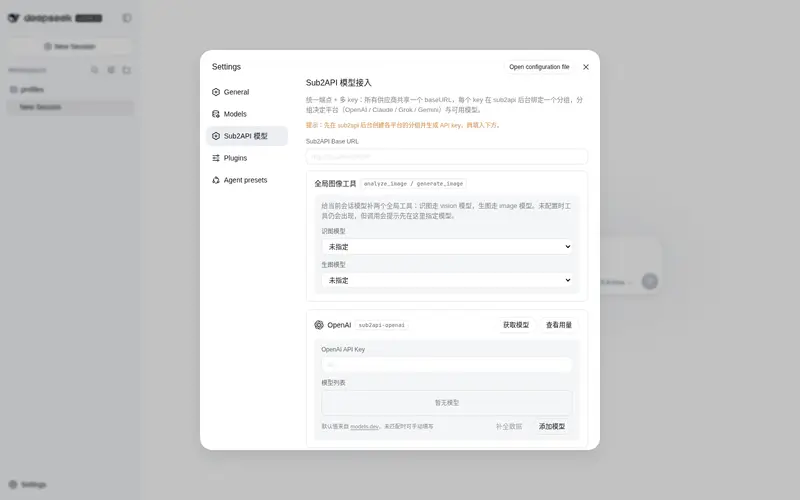Go to the Agent presets tab
The width and height of the screenshot is (800, 500).
(x=247, y=180)
